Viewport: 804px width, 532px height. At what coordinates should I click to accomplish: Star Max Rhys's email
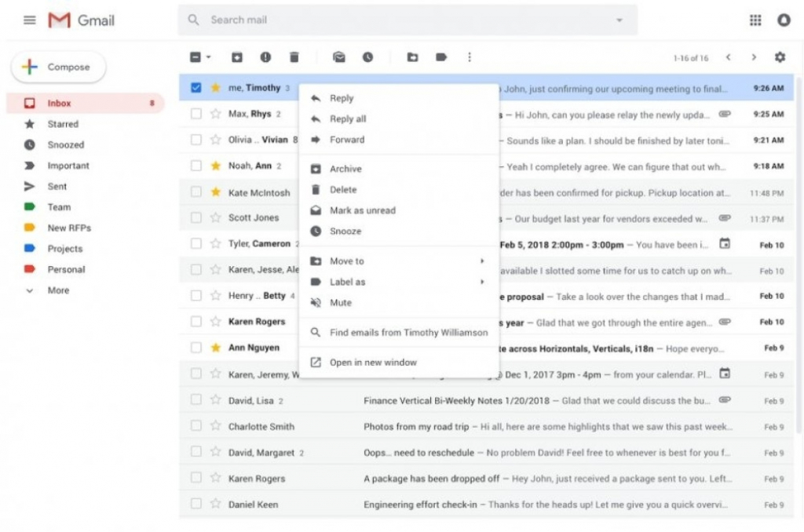point(214,113)
